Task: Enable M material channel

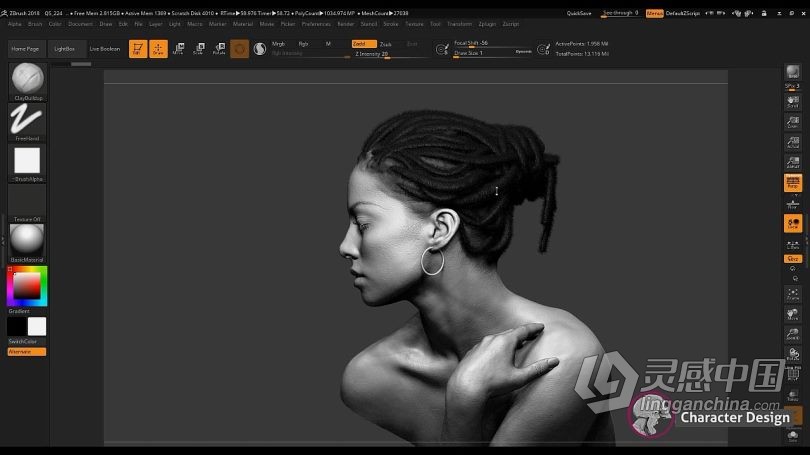Action: click(x=328, y=44)
